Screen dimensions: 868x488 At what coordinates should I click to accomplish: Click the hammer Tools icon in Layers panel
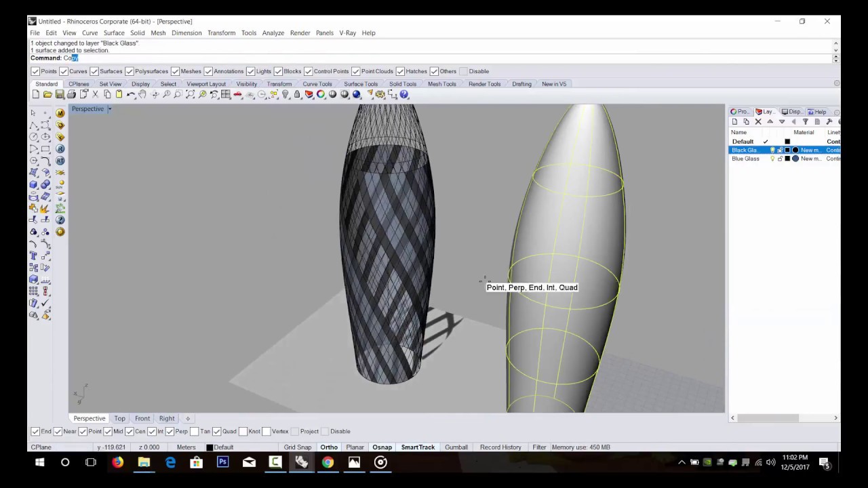[x=829, y=122]
